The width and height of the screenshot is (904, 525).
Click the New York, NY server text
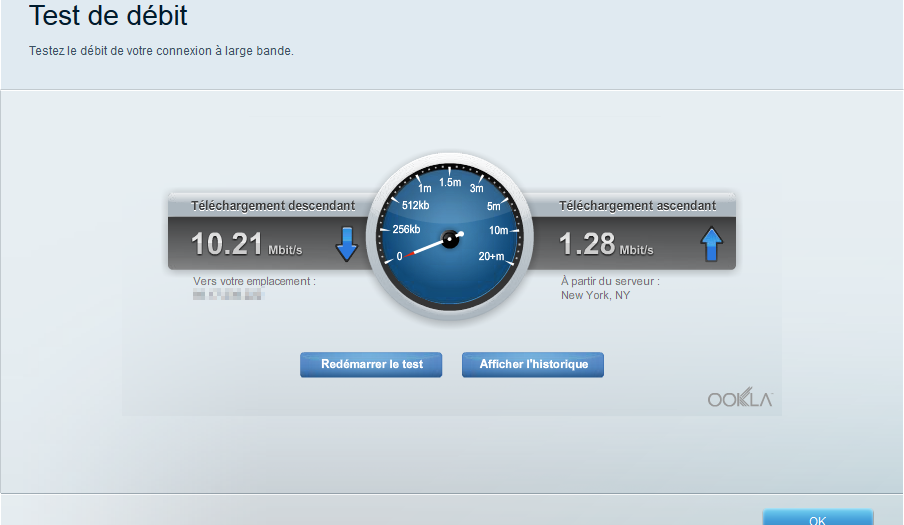click(x=595, y=295)
